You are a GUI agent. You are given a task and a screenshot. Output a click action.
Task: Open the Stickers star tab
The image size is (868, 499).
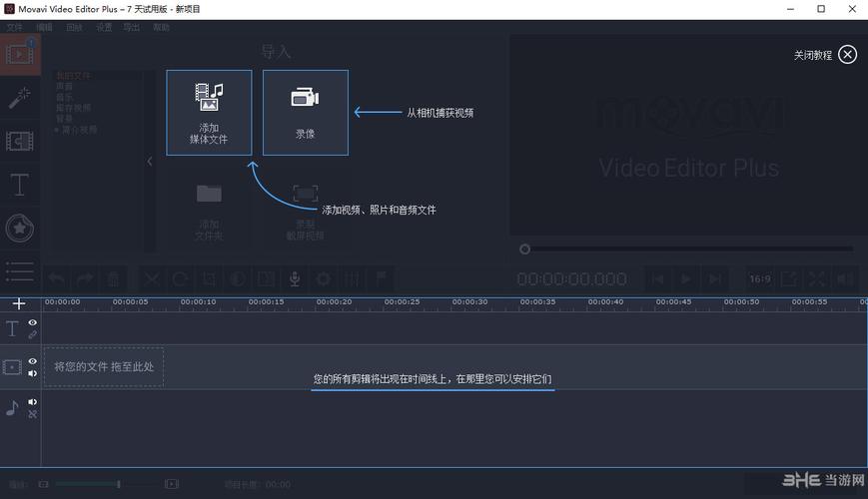20,228
